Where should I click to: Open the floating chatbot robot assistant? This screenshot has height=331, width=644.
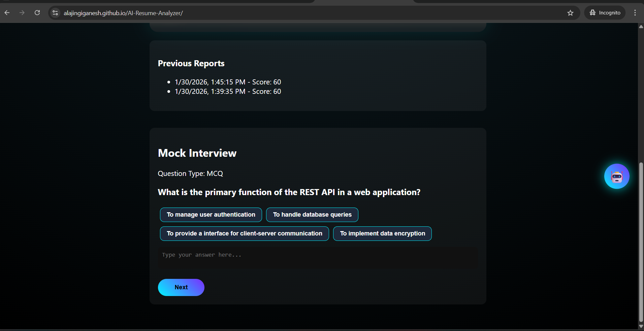(616, 176)
